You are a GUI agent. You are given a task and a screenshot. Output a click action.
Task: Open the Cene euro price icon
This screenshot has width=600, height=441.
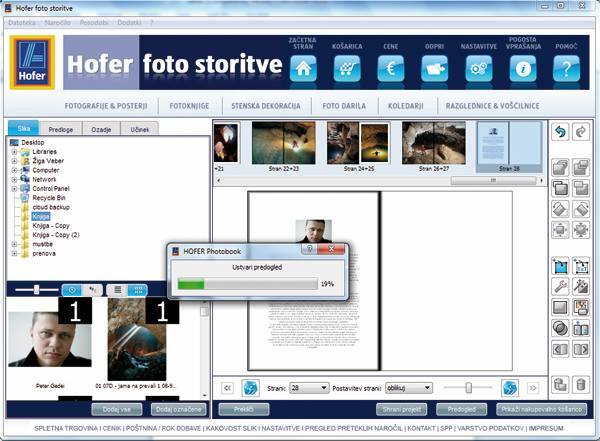coord(391,69)
